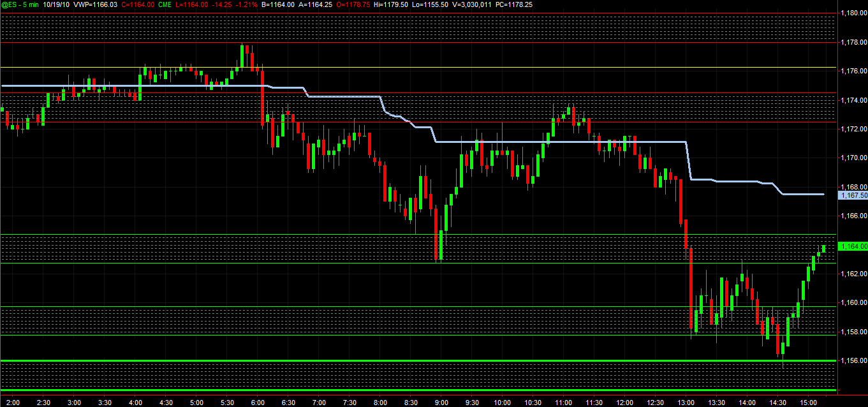Select the 'V=3,030,011' volume value
Screen dimensions: 868x407
(471, 4)
